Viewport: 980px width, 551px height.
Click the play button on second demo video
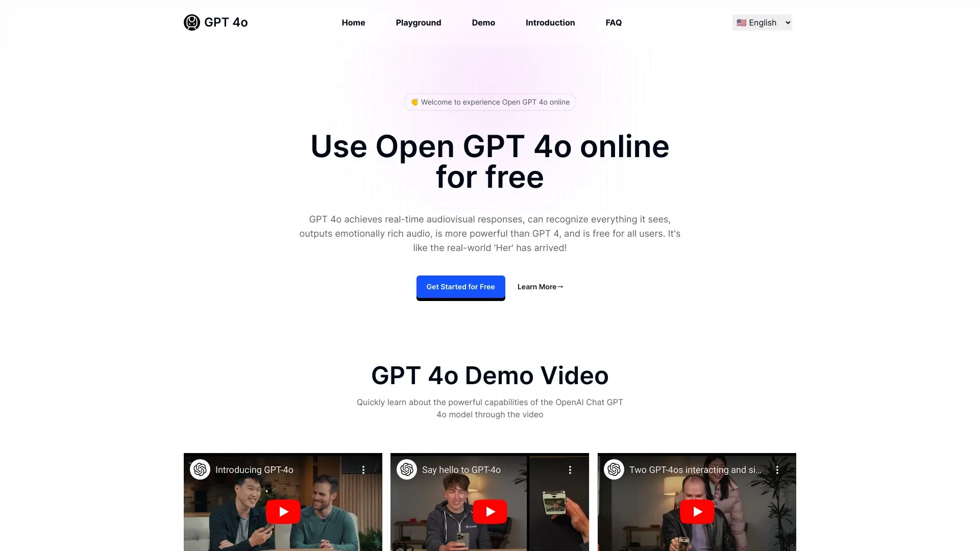click(x=489, y=511)
